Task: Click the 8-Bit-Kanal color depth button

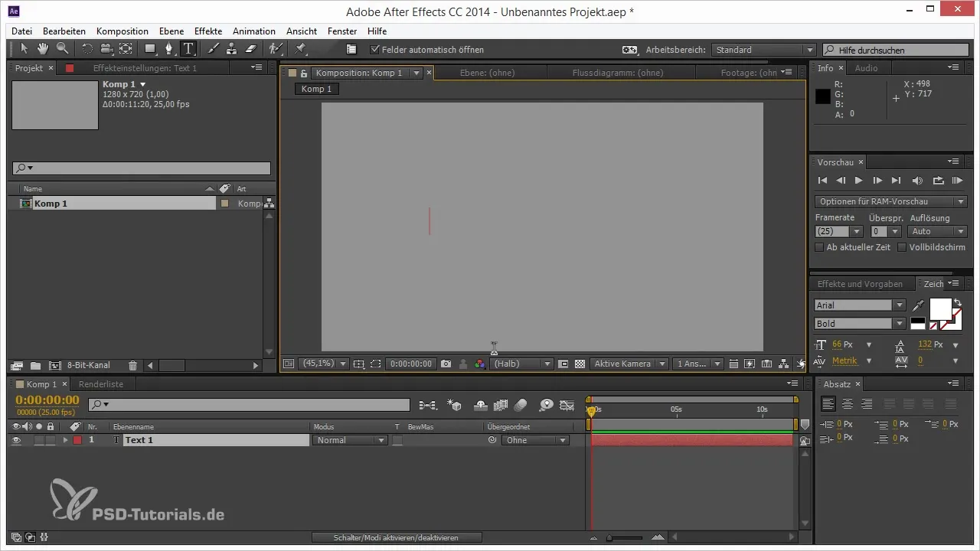Action: tap(89, 366)
